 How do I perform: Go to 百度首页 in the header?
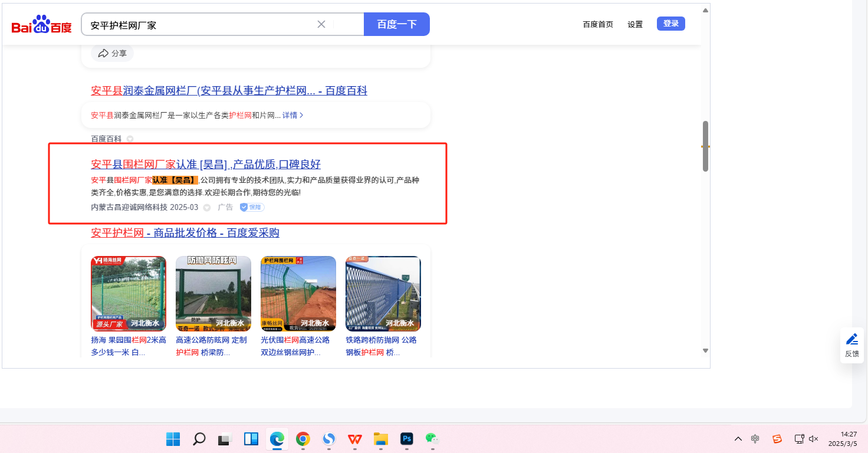tap(598, 24)
